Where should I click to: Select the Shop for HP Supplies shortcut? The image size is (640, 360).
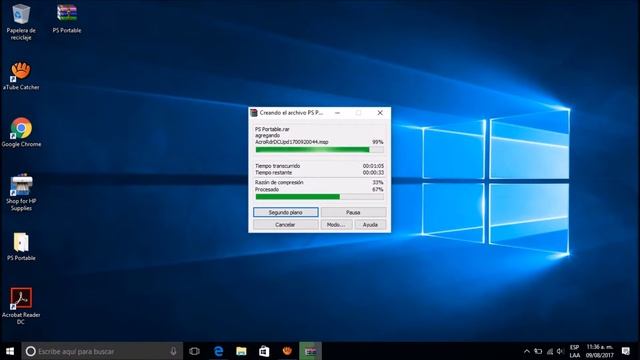click(21, 193)
